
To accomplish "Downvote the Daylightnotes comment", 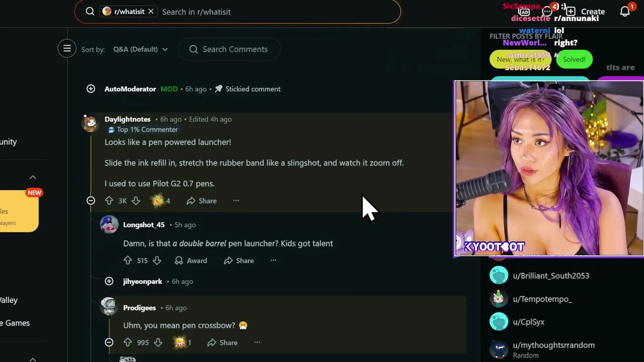I will pyautogui.click(x=136, y=201).
